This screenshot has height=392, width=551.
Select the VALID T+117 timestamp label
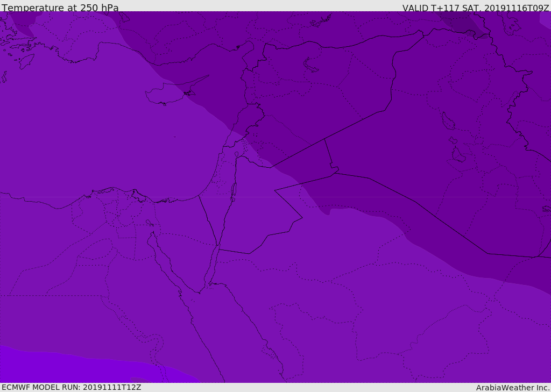(x=476, y=8)
